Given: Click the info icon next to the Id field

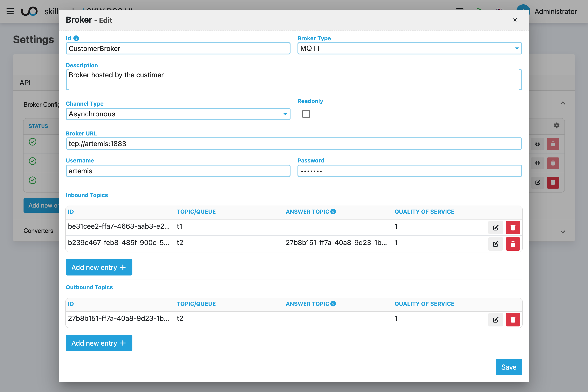Looking at the screenshot, I should (x=76, y=38).
